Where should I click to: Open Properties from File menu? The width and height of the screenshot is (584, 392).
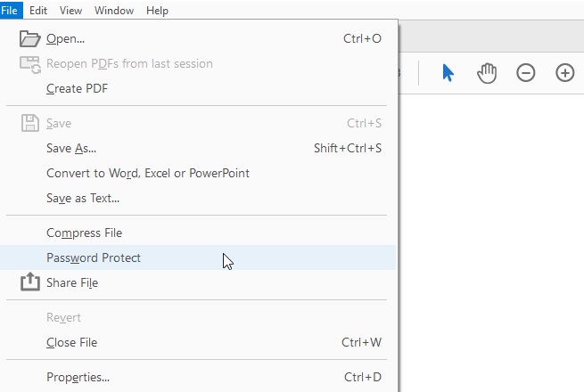tap(78, 377)
